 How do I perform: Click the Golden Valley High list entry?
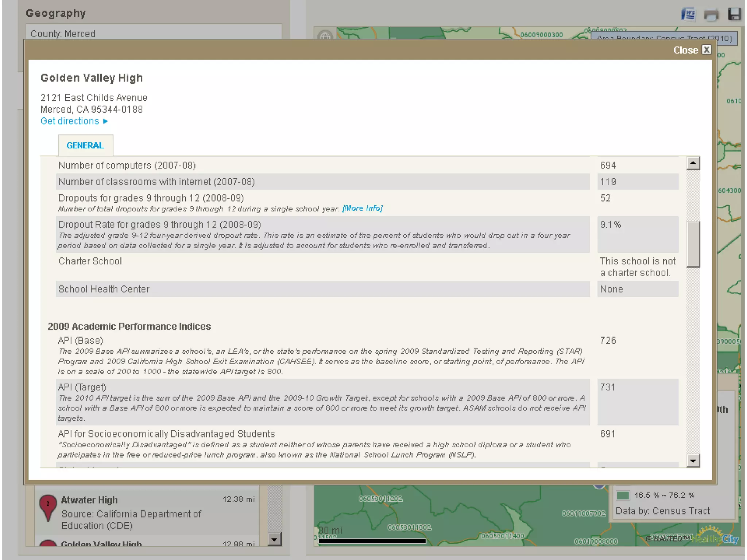[x=101, y=543]
